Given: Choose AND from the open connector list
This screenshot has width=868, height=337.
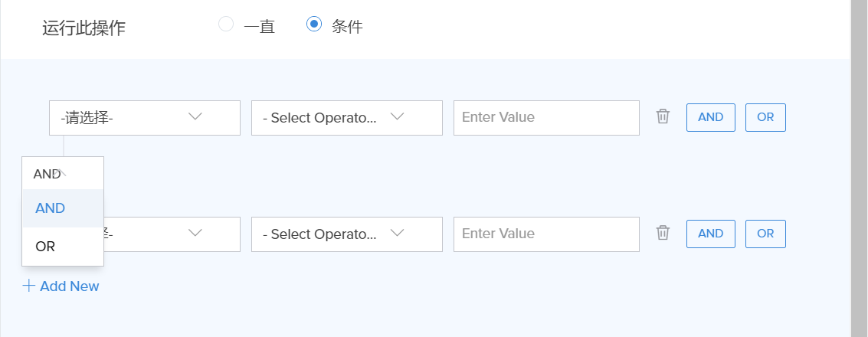Looking at the screenshot, I should tap(51, 208).
